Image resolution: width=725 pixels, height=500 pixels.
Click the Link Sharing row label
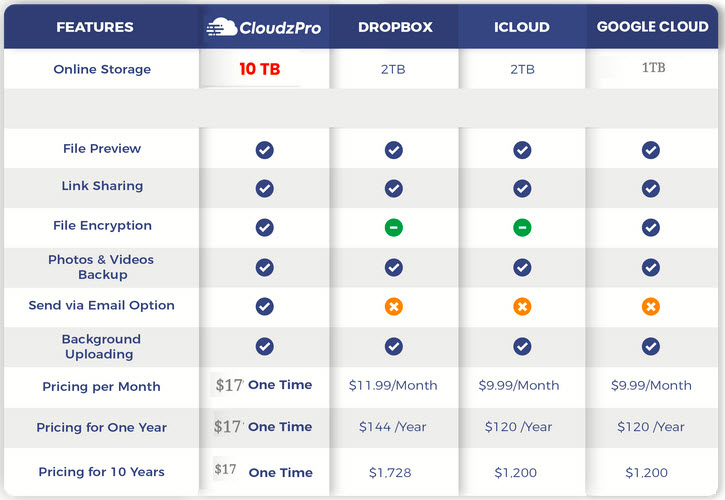[x=102, y=186]
